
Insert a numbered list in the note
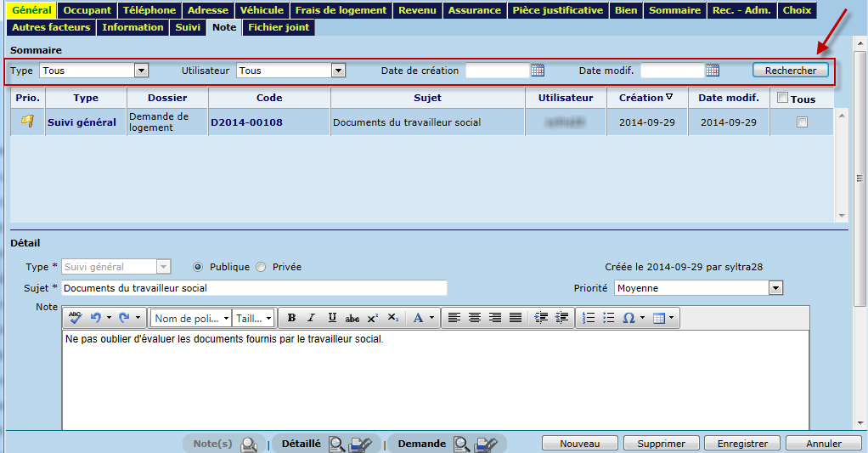589,318
